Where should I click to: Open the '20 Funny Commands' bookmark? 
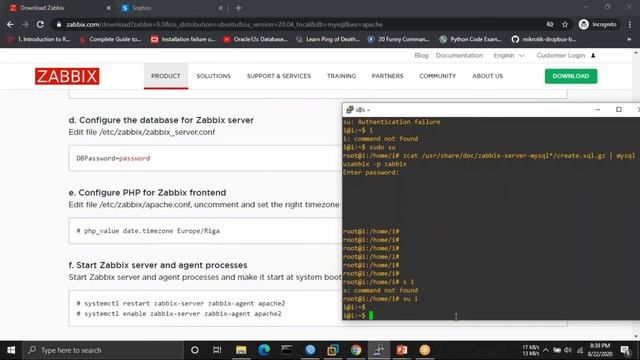399,39
